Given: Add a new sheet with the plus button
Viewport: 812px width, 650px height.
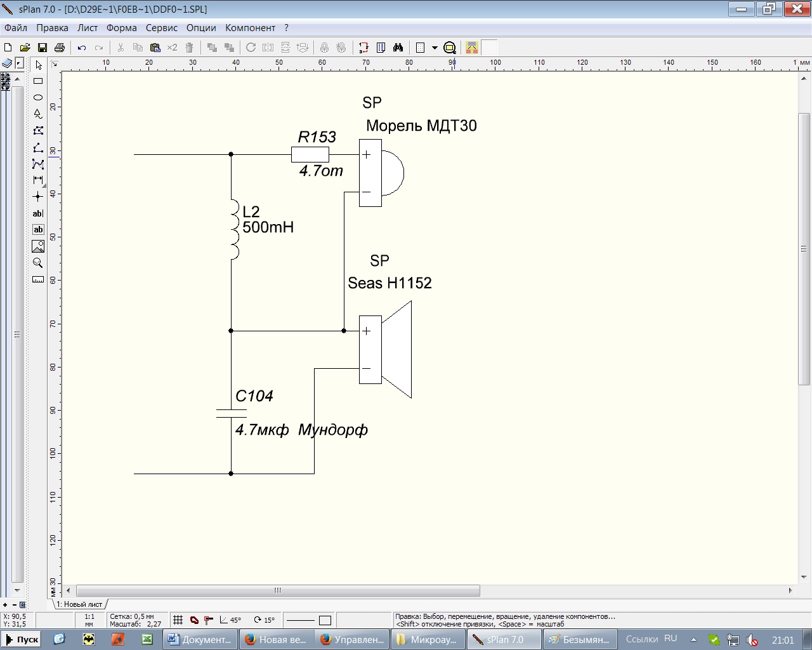Looking at the screenshot, I should click(x=5, y=606).
